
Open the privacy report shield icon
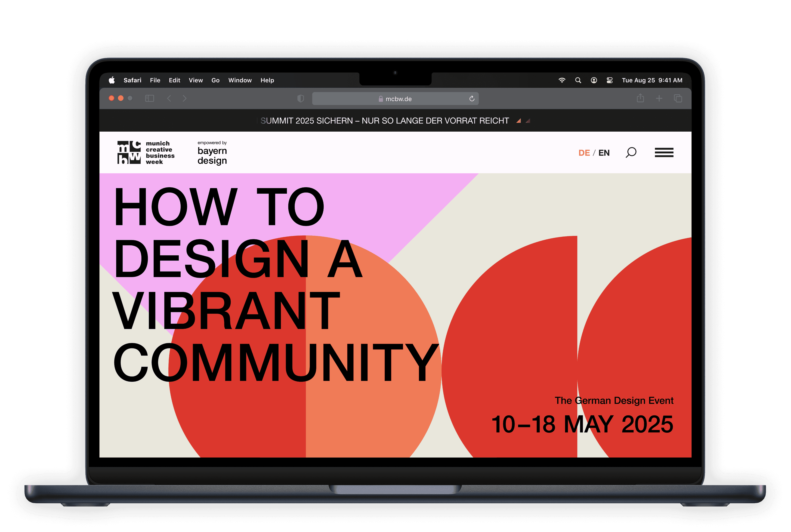coord(300,98)
